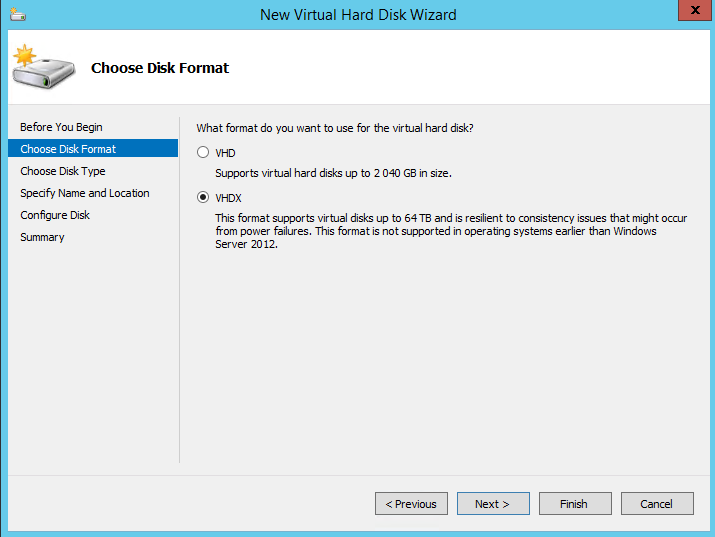Switch to the Configure Disk step
The height and width of the screenshot is (537, 715).
click(x=55, y=215)
